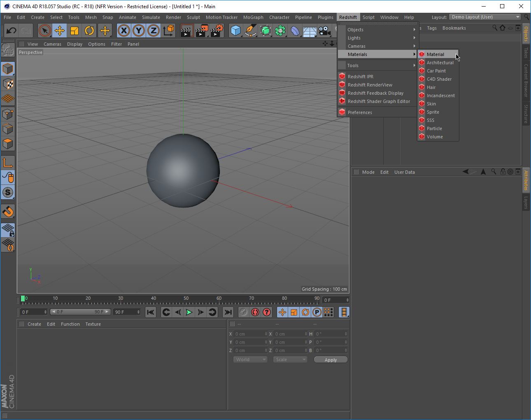Add the Floor environment object

[310, 30]
